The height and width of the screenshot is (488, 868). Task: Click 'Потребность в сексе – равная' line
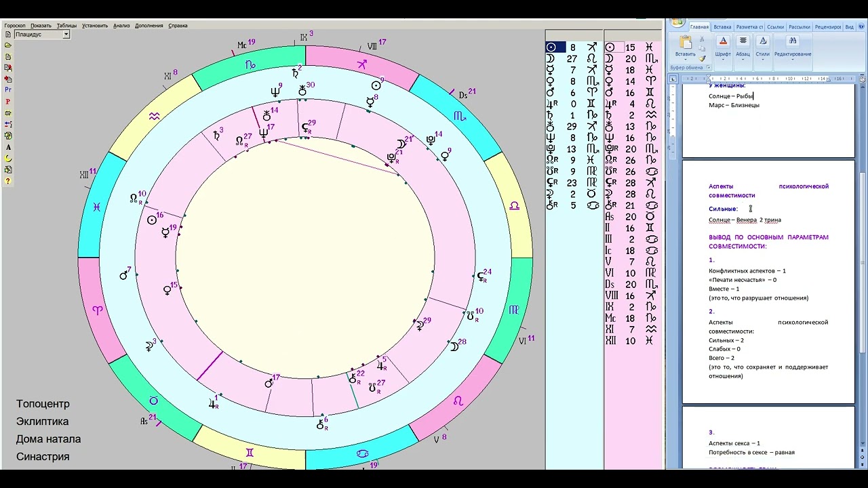751,452
